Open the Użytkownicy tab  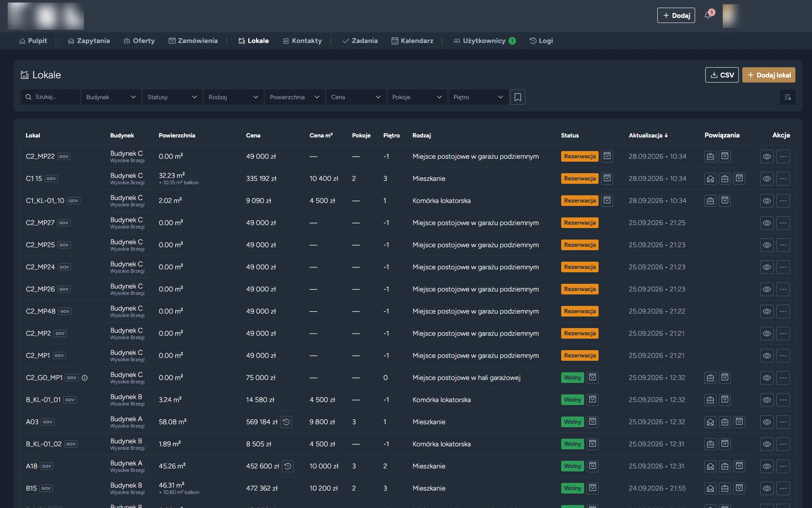tap(485, 41)
